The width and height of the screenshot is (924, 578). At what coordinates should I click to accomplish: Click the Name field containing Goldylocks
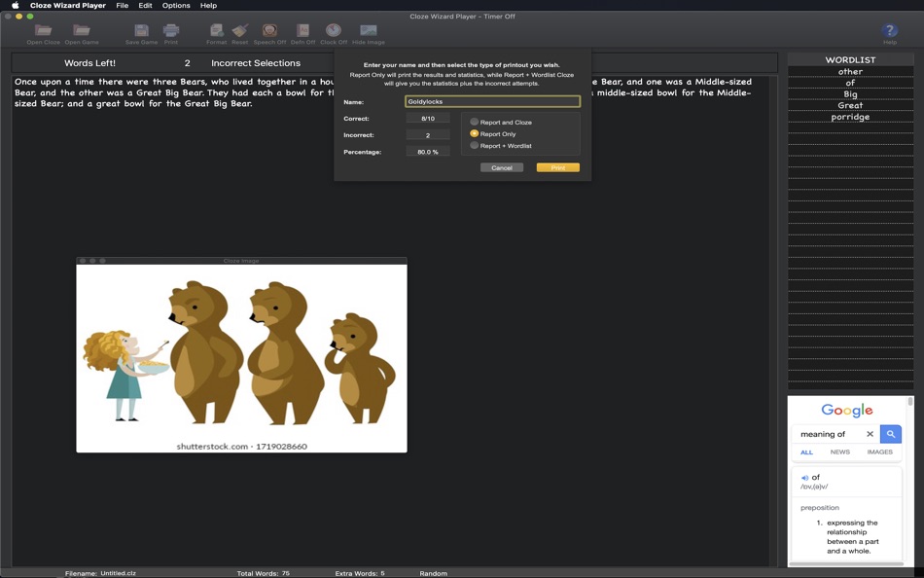tap(493, 101)
